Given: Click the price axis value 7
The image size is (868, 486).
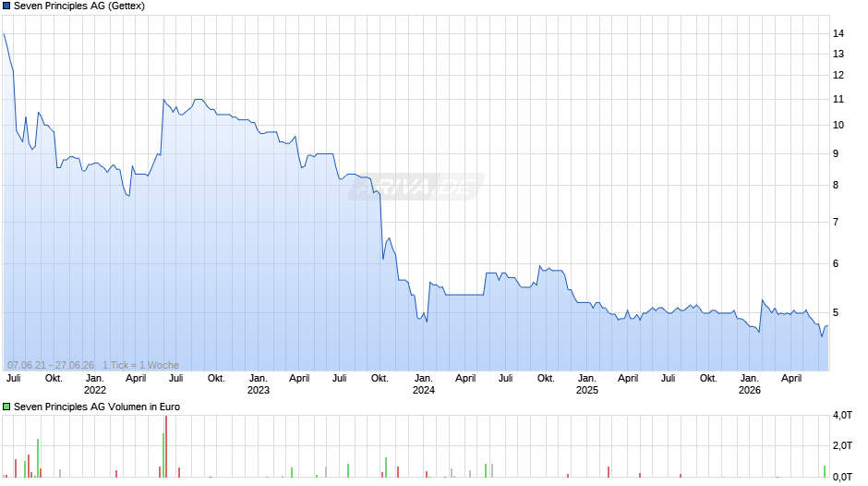Looking at the screenshot, I should tap(836, 222).
